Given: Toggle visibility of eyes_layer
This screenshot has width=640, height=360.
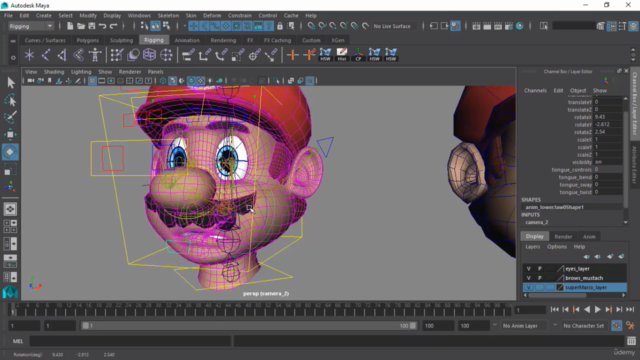Looking at the screenshot, I should [x=529, y=269].
